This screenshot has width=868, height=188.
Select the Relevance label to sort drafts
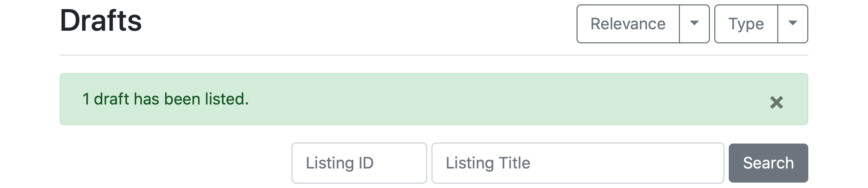628,24
